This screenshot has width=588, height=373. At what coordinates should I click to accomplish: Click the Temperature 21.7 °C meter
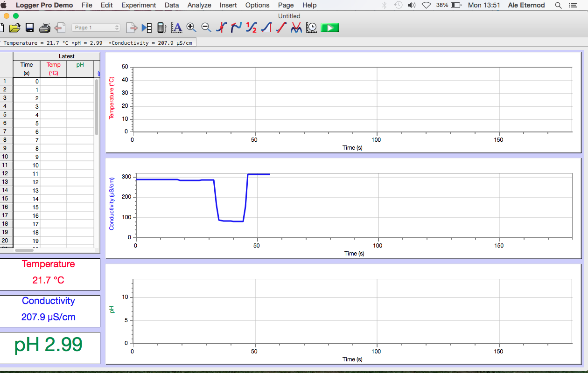point(50,274)
